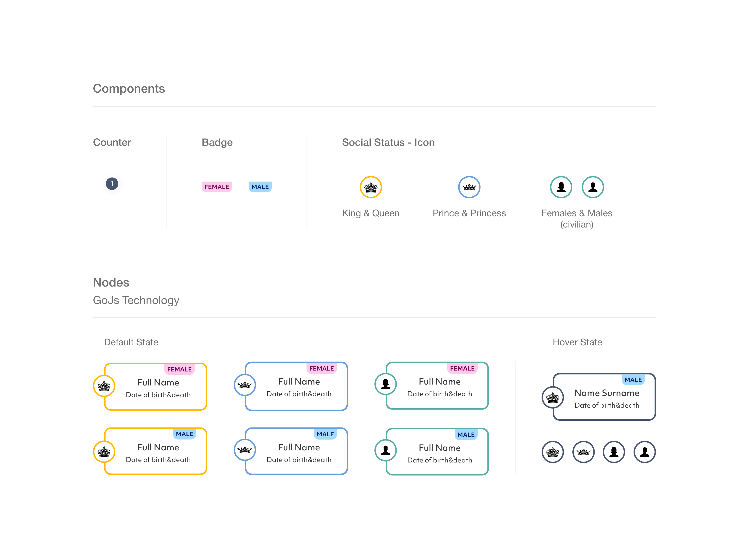Click the FEMALE badge in the Badge section
This screenshot has width=747, height=560.
coord(217,187)
